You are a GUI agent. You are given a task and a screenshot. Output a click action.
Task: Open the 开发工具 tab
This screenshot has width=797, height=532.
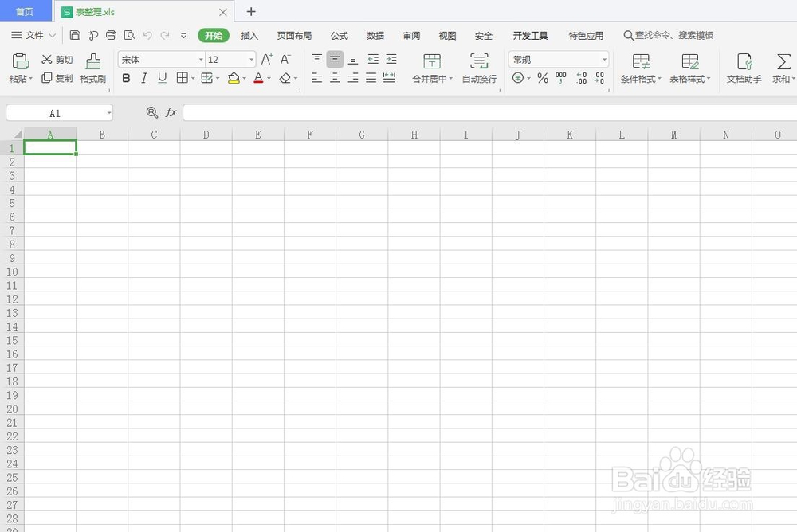pyautogui.click(x=530, y=36)
